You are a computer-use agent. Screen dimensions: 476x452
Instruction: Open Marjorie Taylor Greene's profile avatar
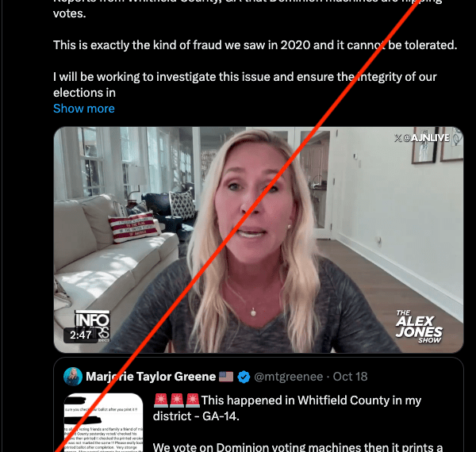(x=73, y=377)
